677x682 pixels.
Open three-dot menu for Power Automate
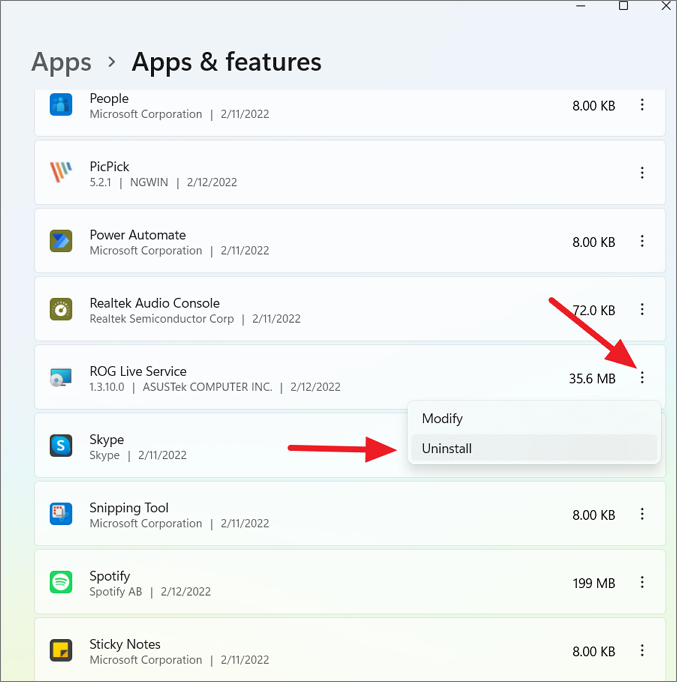click(642, 241)
